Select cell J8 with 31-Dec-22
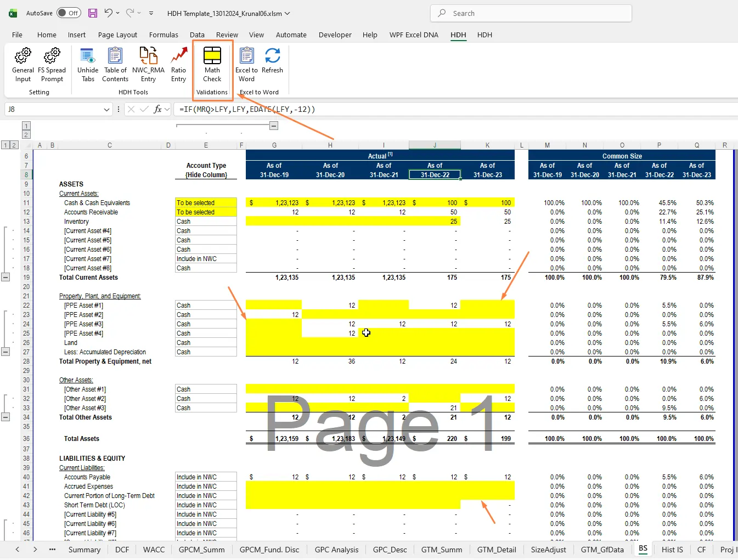738x560 pixels. click(435, 175)
